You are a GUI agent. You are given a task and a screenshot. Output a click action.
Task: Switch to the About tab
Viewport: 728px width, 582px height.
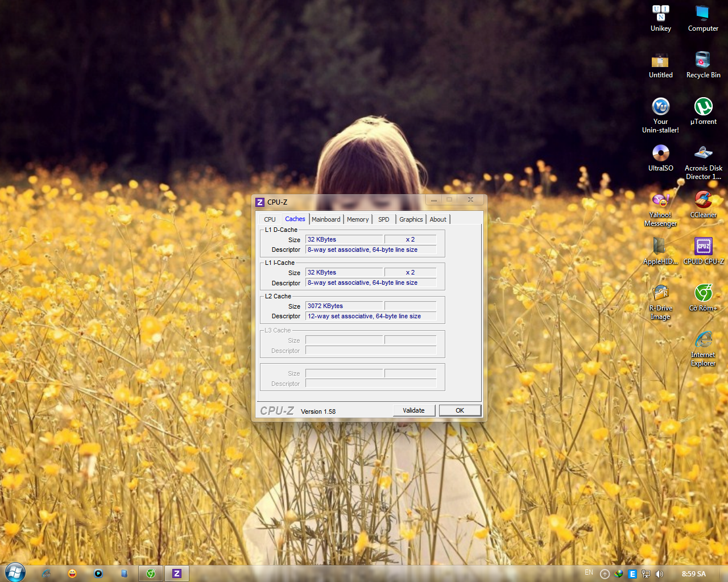click(438, 219)
